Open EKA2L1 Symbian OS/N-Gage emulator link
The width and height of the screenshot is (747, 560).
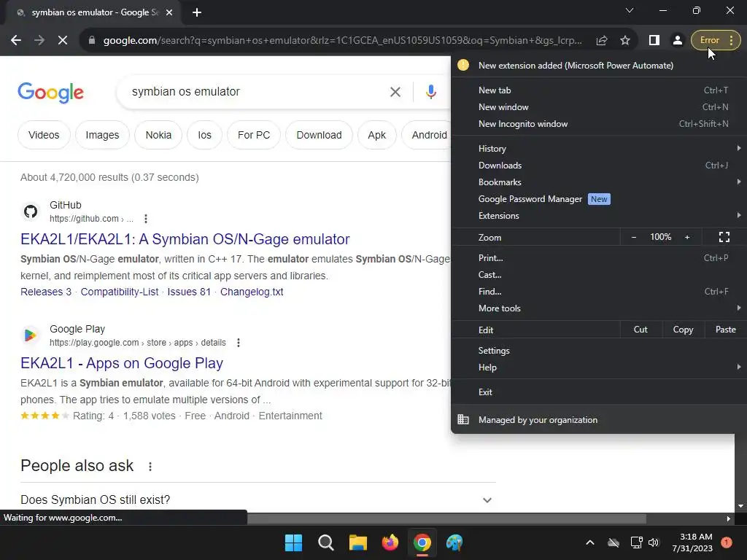tap(185, 239)
